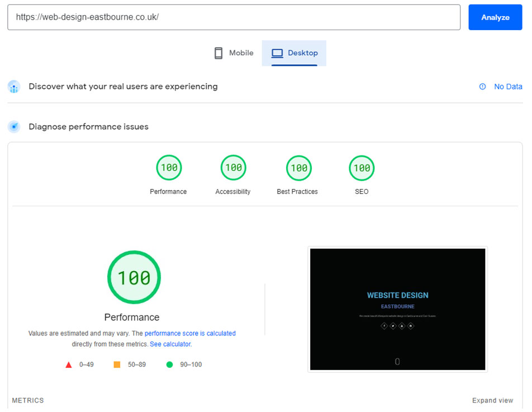Image resolution: width=532 pixels, height=412 pixels.
Task: Click the desktop laptop icon
Action: point(277,53)
